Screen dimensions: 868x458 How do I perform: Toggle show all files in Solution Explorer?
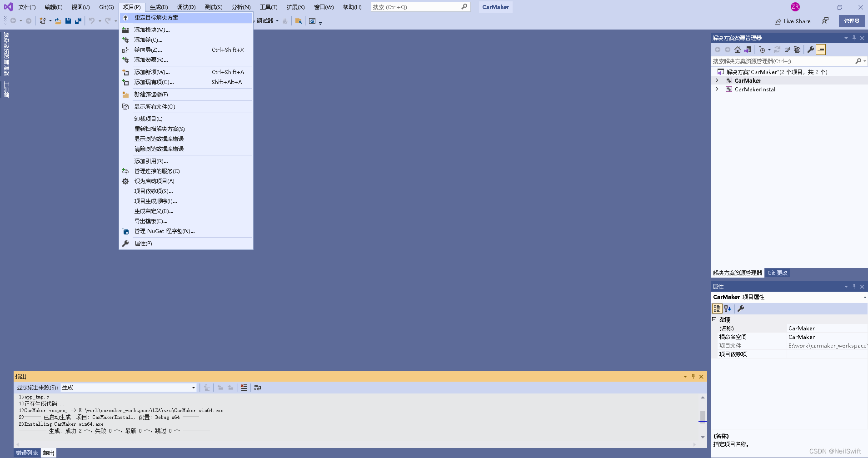pos(797,50)
